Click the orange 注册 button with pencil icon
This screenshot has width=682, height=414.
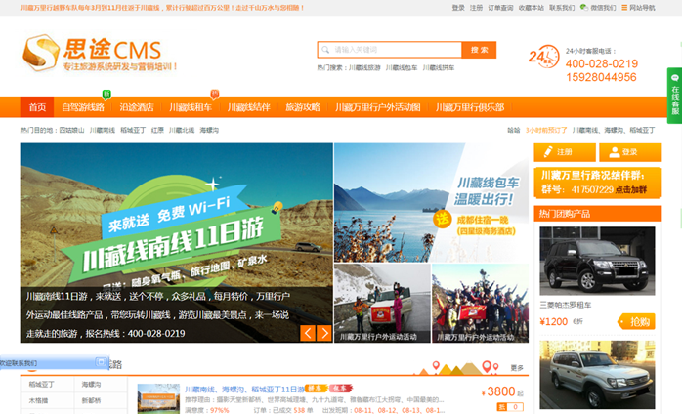click(563, 152)
